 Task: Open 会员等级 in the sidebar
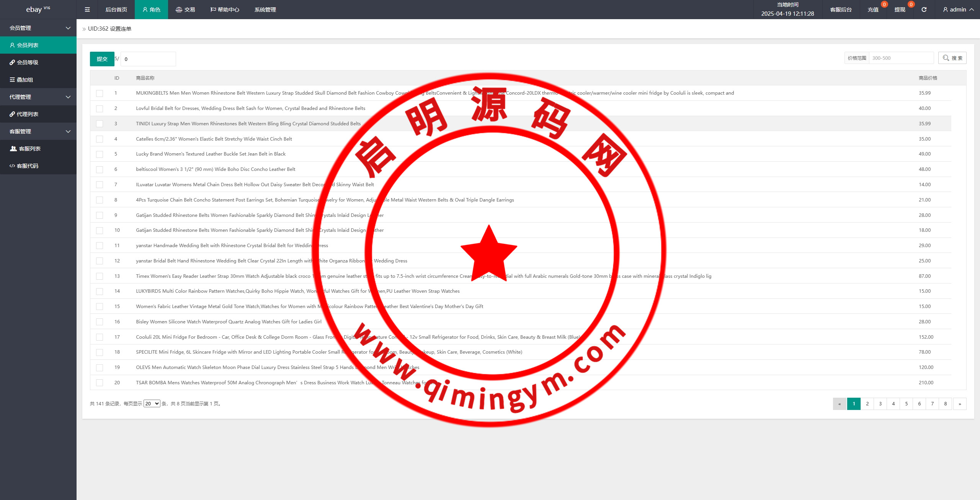tap(28, 62)
